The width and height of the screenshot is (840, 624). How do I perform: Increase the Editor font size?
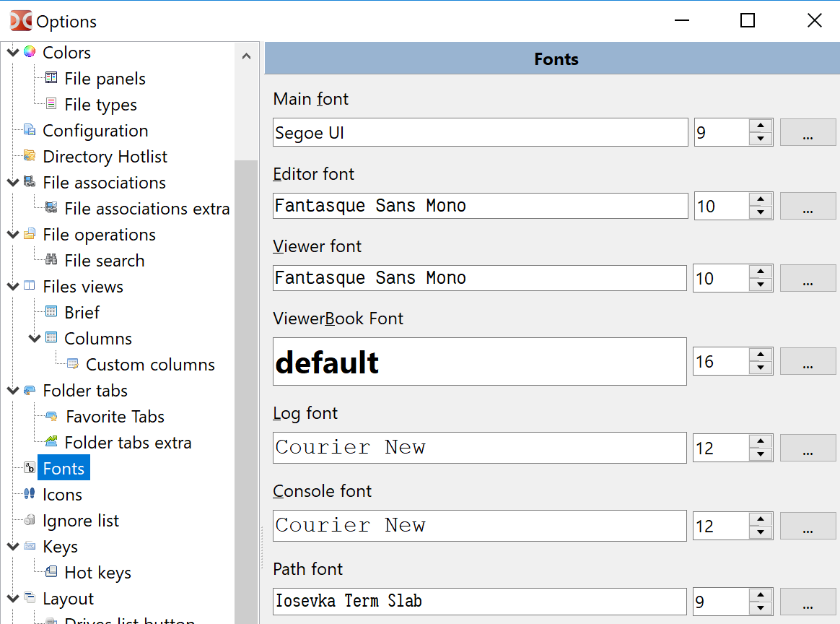pyautogui.click(x=761, y=199)
